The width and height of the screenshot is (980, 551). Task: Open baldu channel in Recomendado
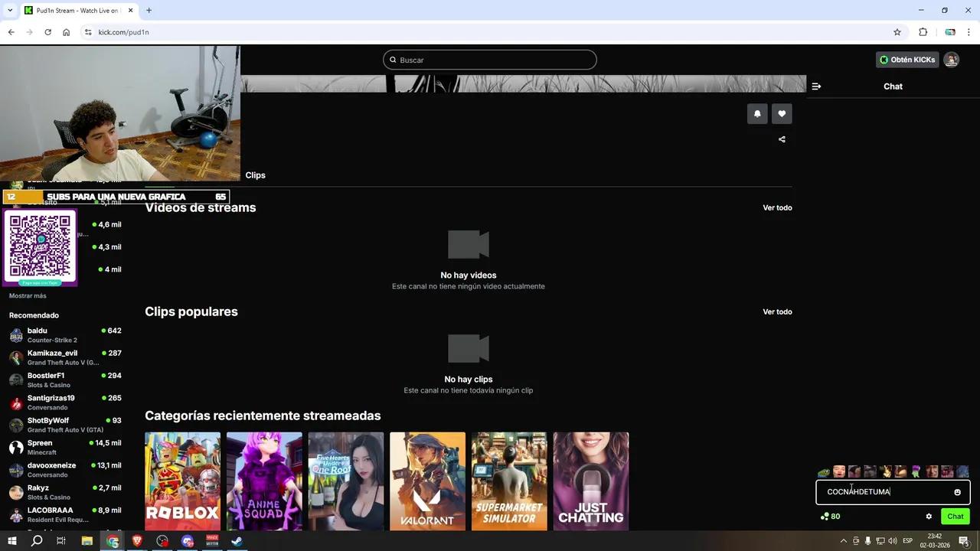[65, 335]
